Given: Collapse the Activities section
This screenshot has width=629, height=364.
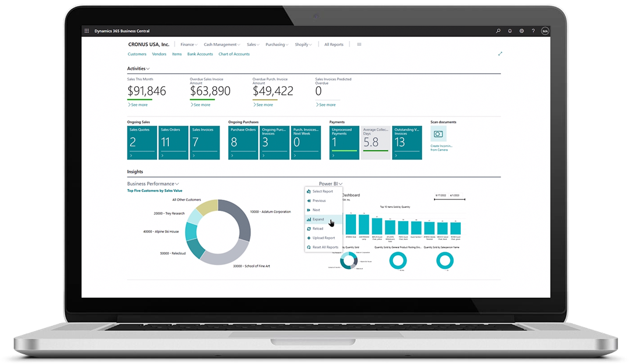Looking at the screenshot, I should [139, 69].
